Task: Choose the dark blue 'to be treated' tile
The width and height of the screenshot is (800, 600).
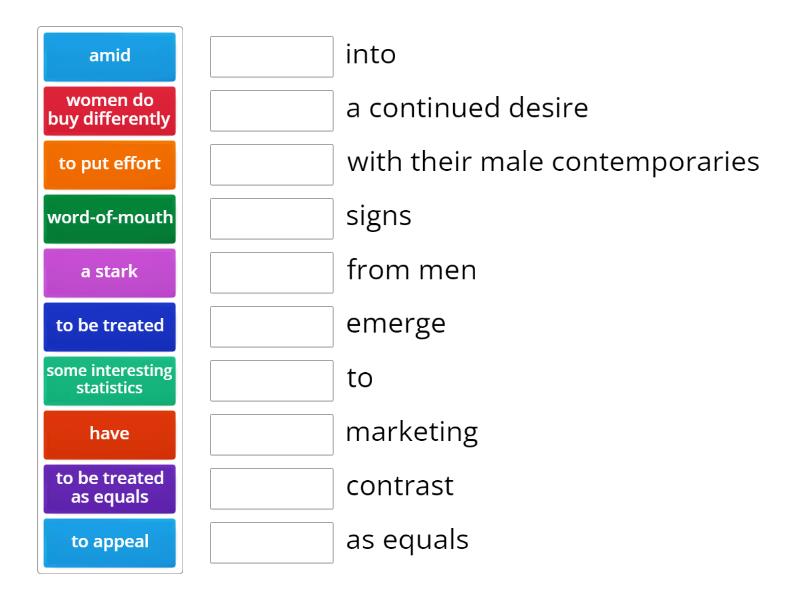Action: tap(110, 326)
